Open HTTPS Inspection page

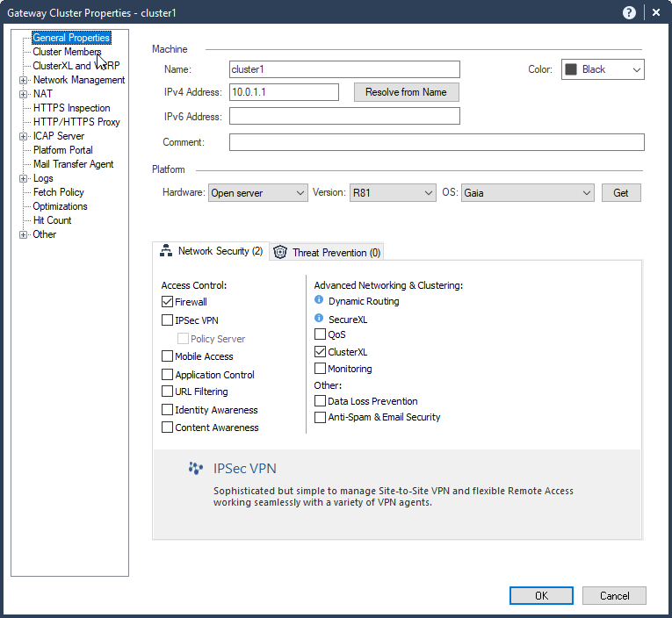[71, 108]
